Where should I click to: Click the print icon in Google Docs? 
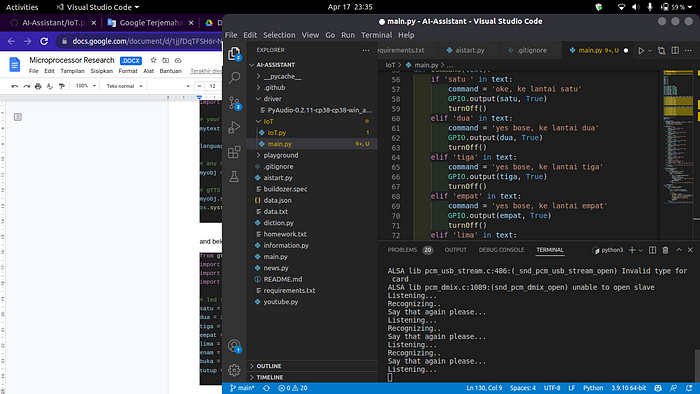[x=38, y=86]
